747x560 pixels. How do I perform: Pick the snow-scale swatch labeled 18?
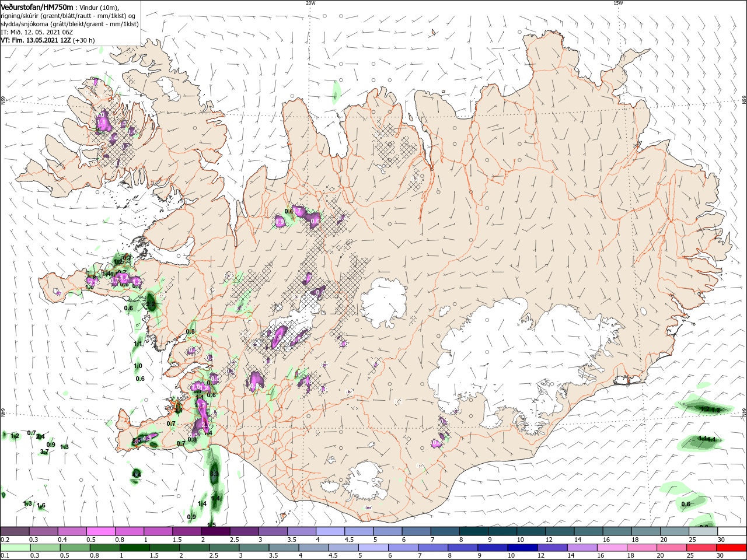tap(645, 531)
